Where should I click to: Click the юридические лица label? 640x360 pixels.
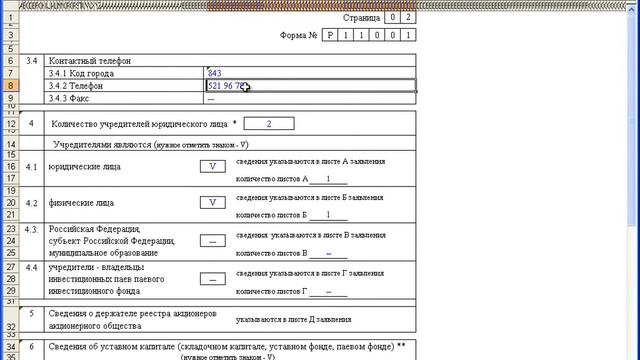84,167
